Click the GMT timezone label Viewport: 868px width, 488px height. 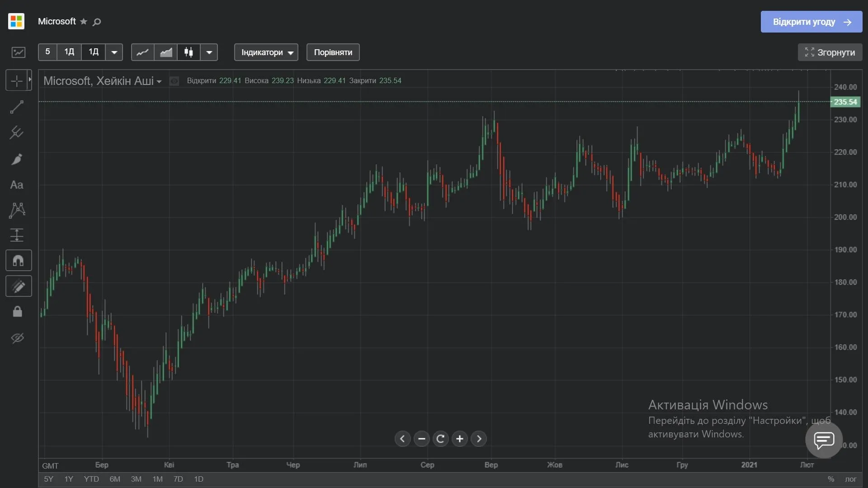point(50,466)
